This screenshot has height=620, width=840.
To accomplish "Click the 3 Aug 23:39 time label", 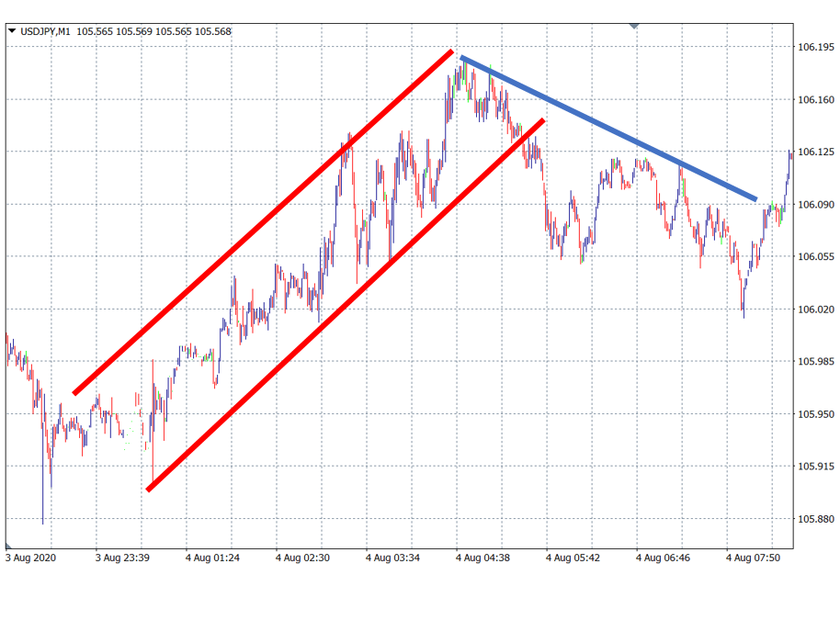I will [125, 557].
